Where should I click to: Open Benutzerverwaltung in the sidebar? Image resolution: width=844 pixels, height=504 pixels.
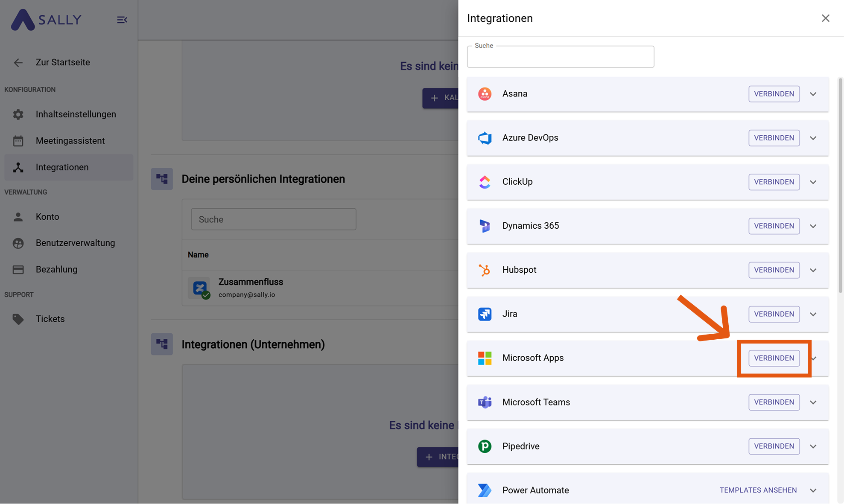click(x=75, y=243)
